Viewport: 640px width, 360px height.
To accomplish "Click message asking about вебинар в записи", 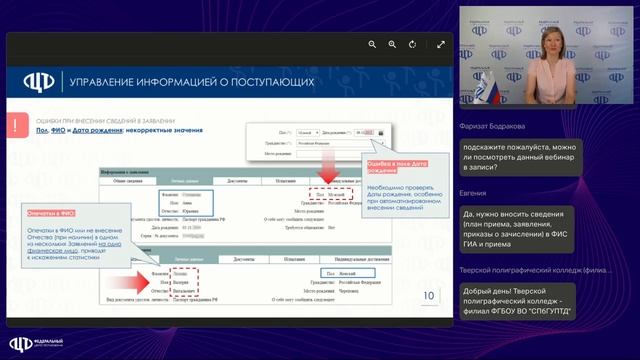I will (x=521, y=157).
